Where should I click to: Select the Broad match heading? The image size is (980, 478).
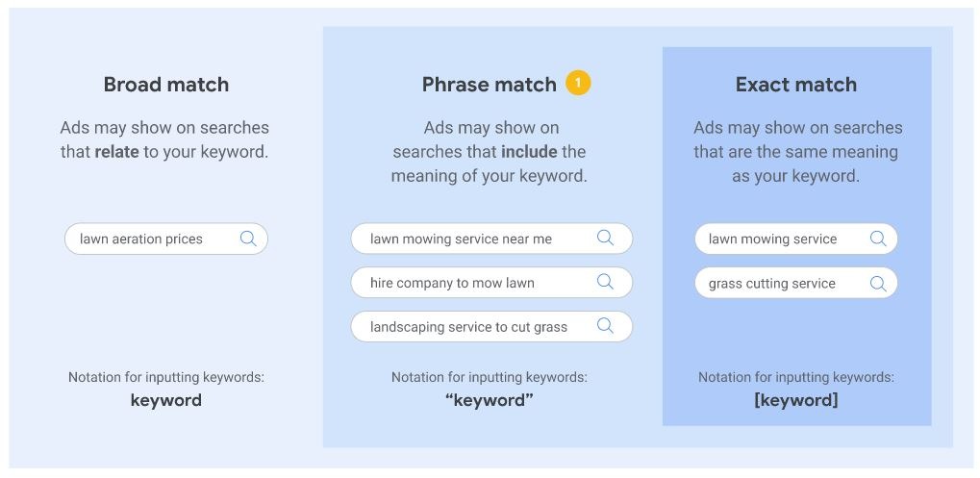click(166, 85)
